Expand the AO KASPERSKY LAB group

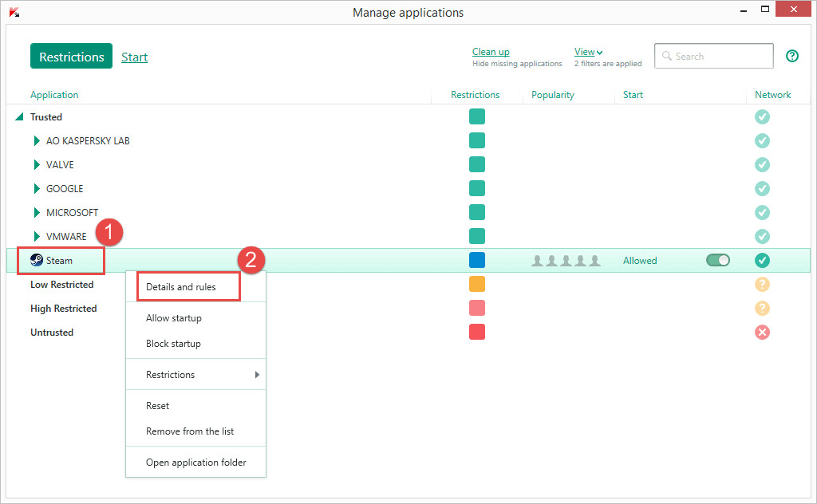(37, 141)
